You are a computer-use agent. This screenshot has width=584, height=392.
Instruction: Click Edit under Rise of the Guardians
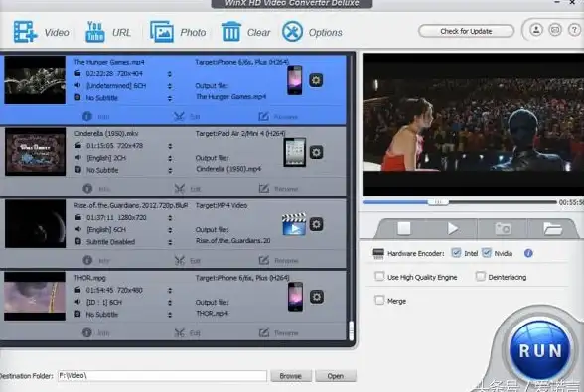click(188, 261)
